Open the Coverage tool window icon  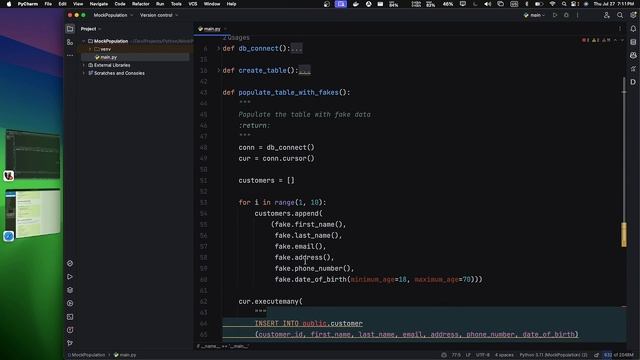[633, 69]
